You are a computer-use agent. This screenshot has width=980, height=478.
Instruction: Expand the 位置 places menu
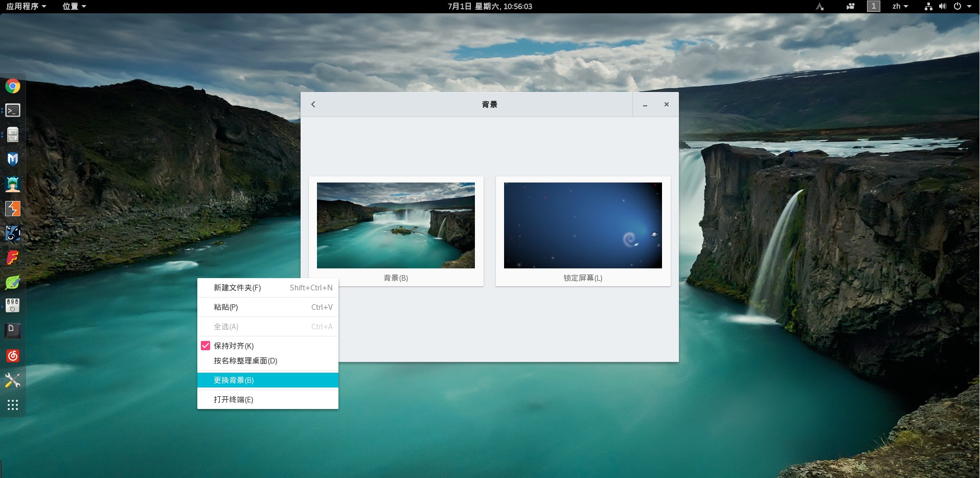point(74,6)
